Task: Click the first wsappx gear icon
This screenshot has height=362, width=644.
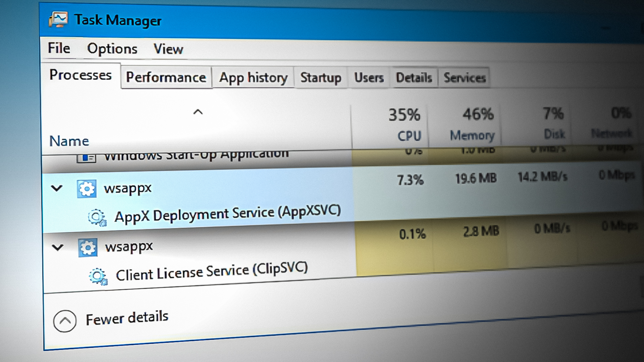Action: point(87,189)
